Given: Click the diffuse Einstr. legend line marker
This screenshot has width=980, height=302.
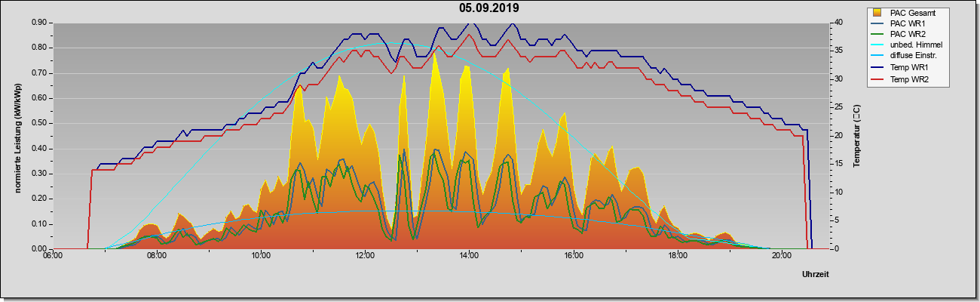Looking at the screenshot, I should coord(877,55).
